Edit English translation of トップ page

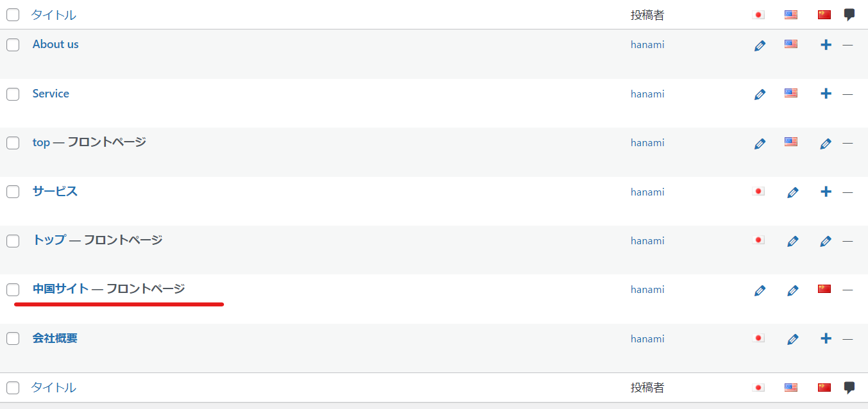(x=793, y=241)
